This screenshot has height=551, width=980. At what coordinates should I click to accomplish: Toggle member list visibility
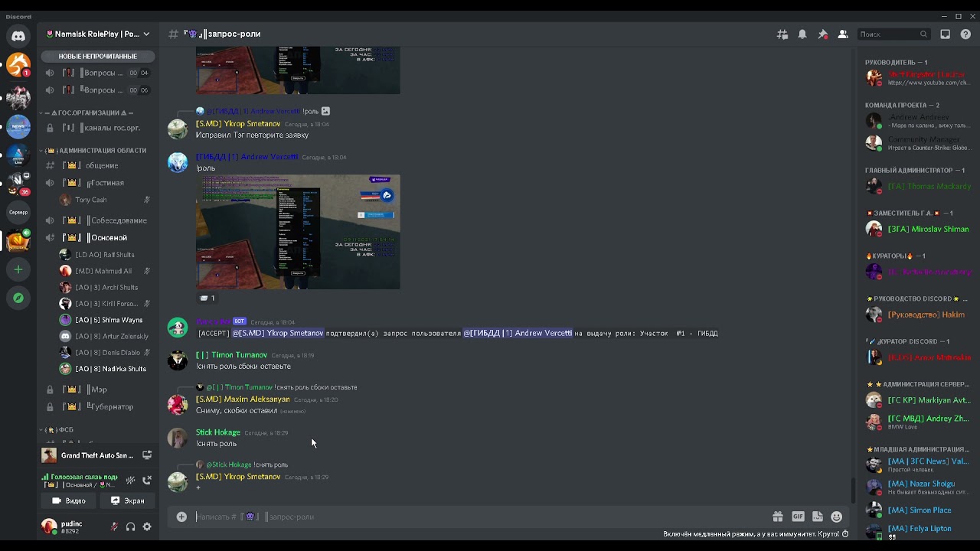point(842,34)
